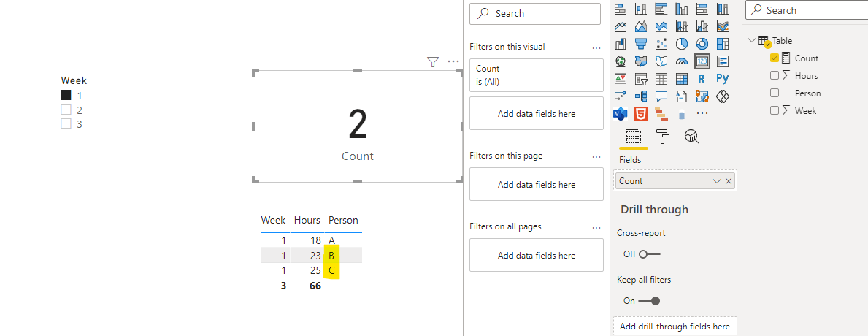
Task: Check the Hours field checkbox
Action: coord(775,75)
